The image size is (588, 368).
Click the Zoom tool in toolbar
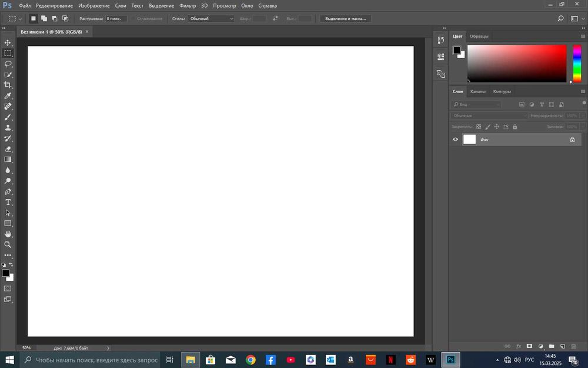pos(8,244)
